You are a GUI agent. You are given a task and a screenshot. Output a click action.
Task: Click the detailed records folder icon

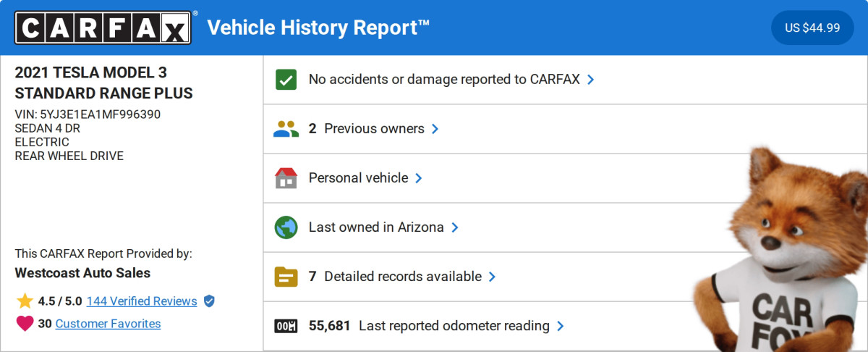286,277
